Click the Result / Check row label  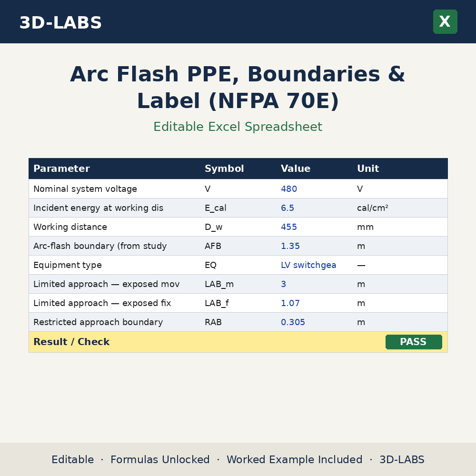click(71, 342)
